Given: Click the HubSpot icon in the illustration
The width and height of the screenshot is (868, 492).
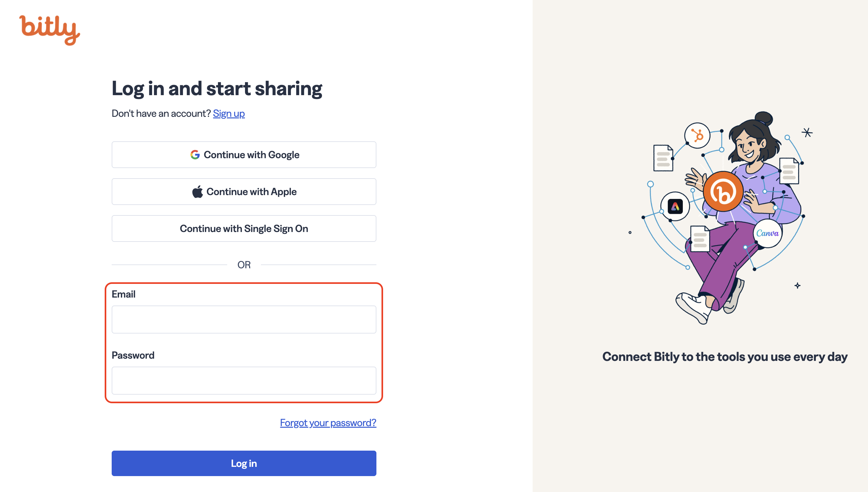Looking at the screenshot, I should tap(697, 136).
